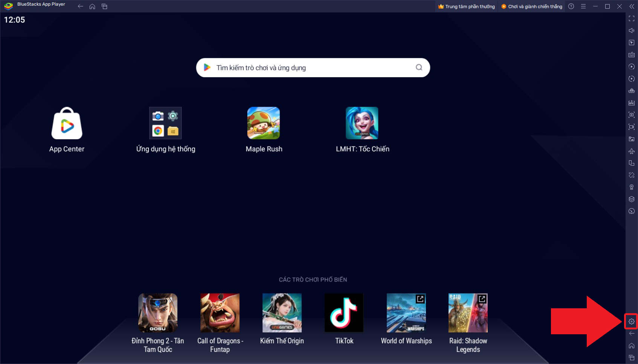Open settings gear in sidebar
Viewport: 638px width, 364px height.
[632, 321]
